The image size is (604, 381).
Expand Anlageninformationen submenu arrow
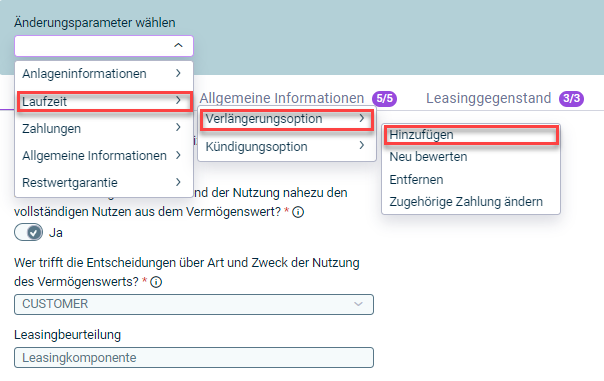coord(178,73)
